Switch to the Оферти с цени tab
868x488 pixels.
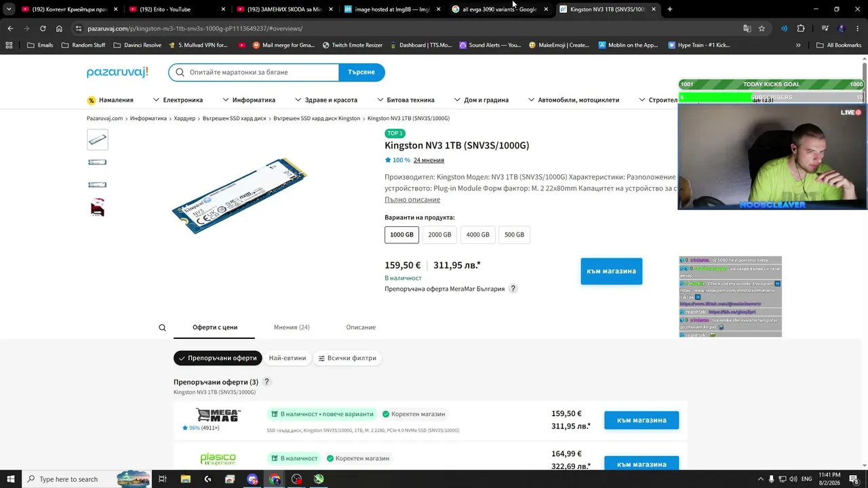215,327
